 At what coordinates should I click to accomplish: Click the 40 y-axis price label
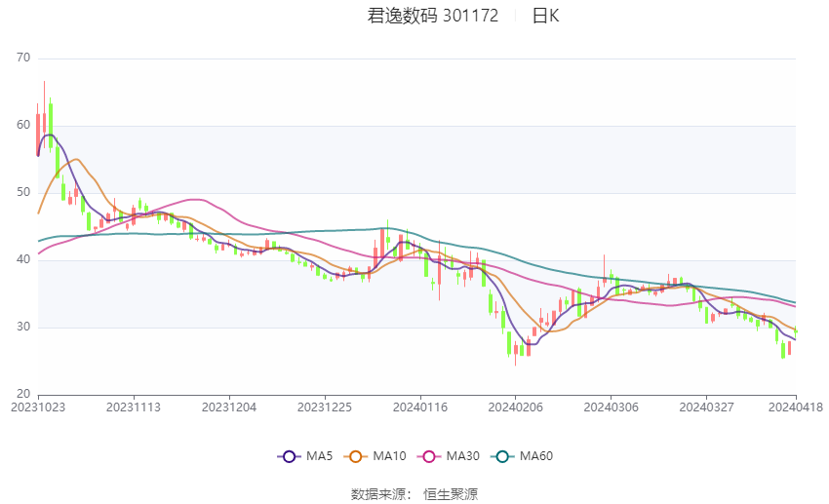pos(23,259)
